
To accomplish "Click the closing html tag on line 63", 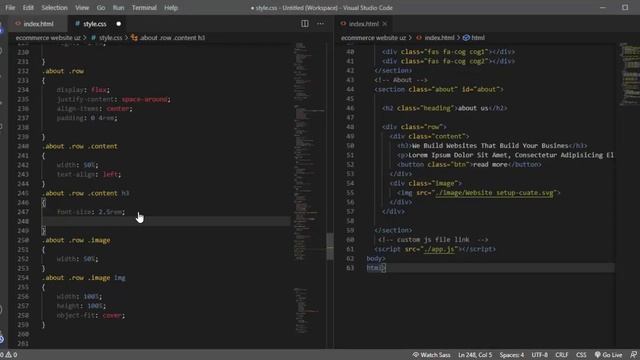I will pyautogui.click(x=376, y=268).
